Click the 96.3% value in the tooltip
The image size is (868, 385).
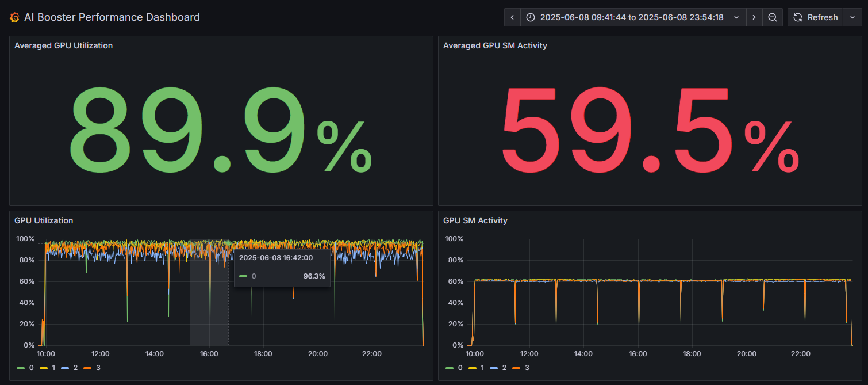pos(314,276)
